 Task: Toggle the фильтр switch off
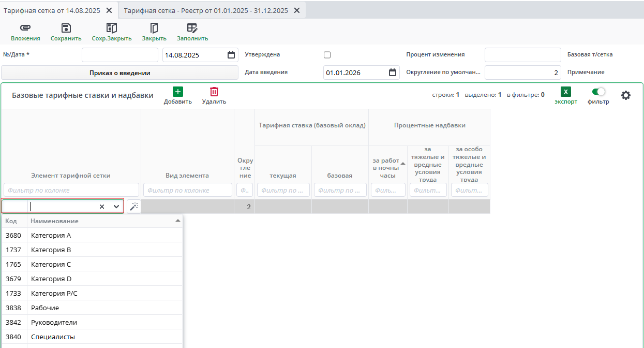coord(598,92)
